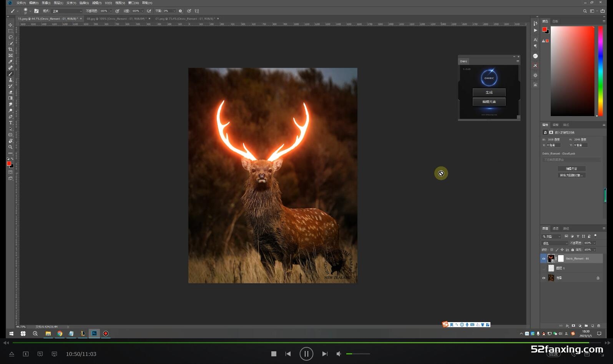Image resolution: width=613 pixels, height=364 pixels.
Task: Select the Move tool in the toolbox
Action: point(10,25)
